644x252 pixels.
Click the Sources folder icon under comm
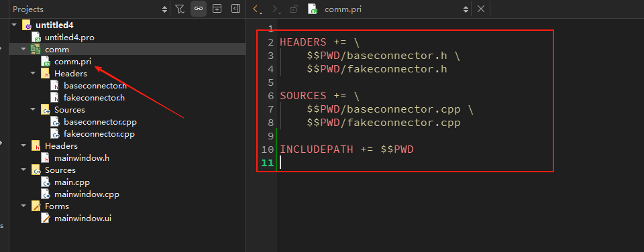click(x=46, y=110)
